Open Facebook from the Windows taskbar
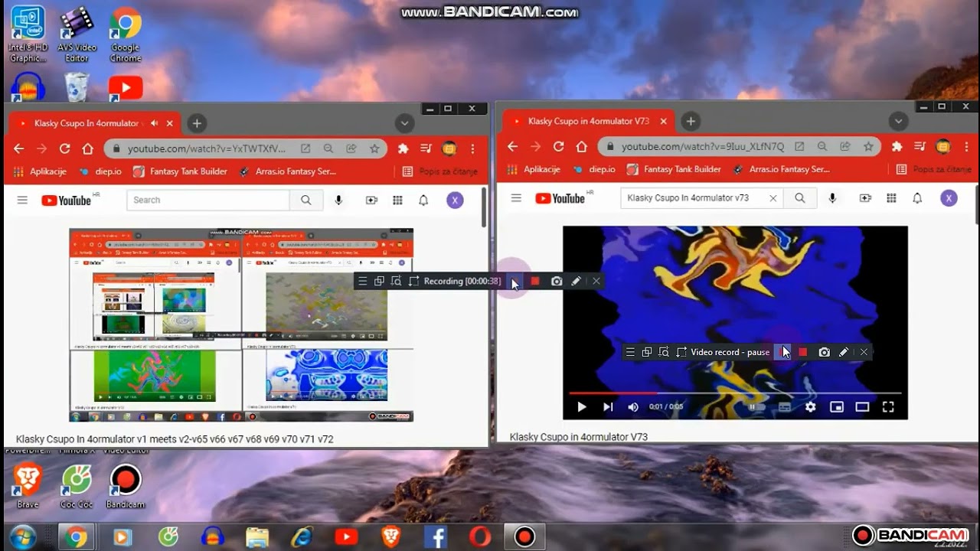 point(435,537)
